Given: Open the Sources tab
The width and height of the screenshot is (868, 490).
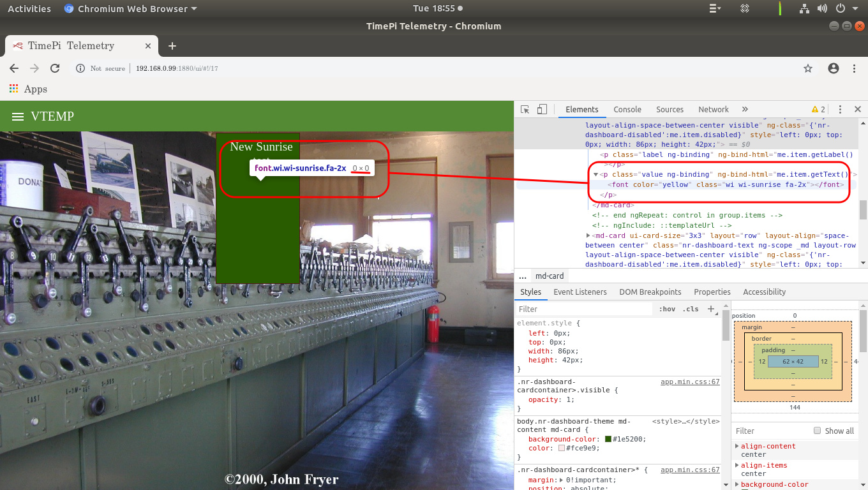Looking at the screenshot, I should [x=670, y=110].
